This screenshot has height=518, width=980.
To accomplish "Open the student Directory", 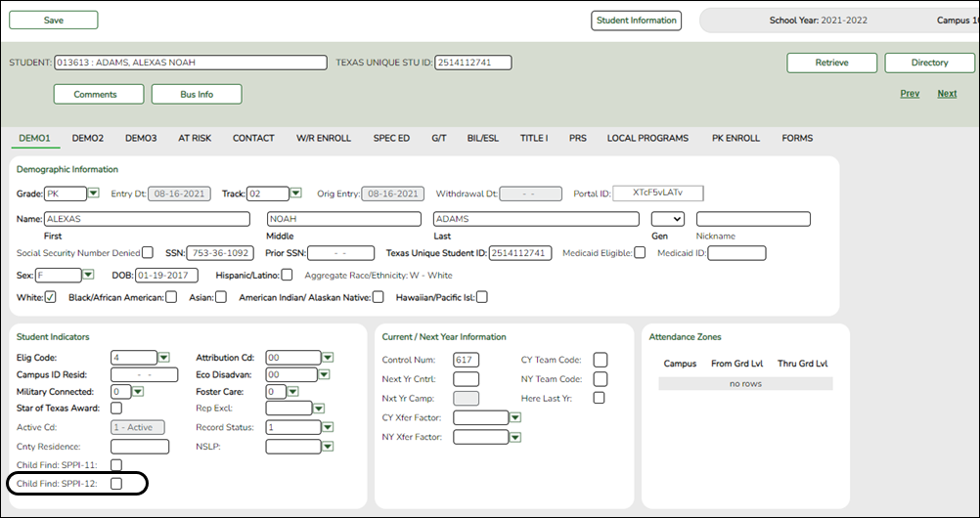I will click(930, 63).
